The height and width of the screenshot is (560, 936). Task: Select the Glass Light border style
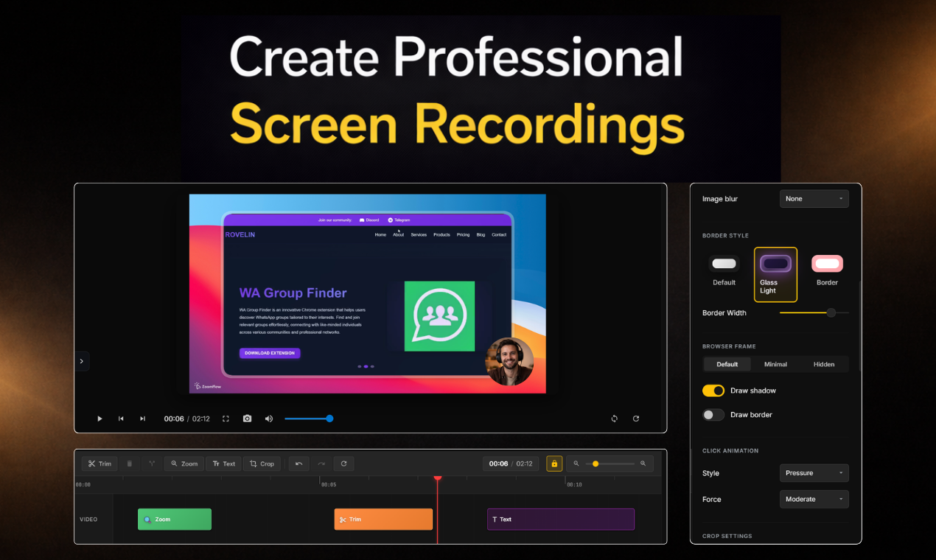coord(775,274)
